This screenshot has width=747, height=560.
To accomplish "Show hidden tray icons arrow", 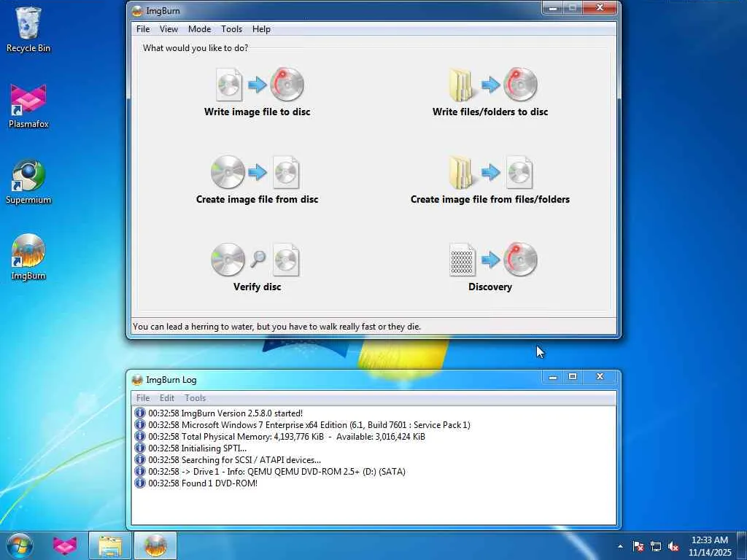I will [620, 546].
